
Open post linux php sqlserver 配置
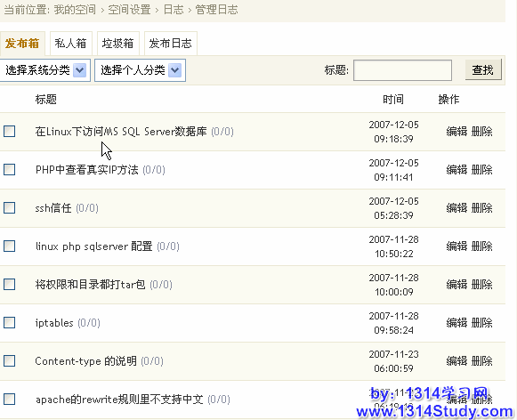tap(94, 246)
